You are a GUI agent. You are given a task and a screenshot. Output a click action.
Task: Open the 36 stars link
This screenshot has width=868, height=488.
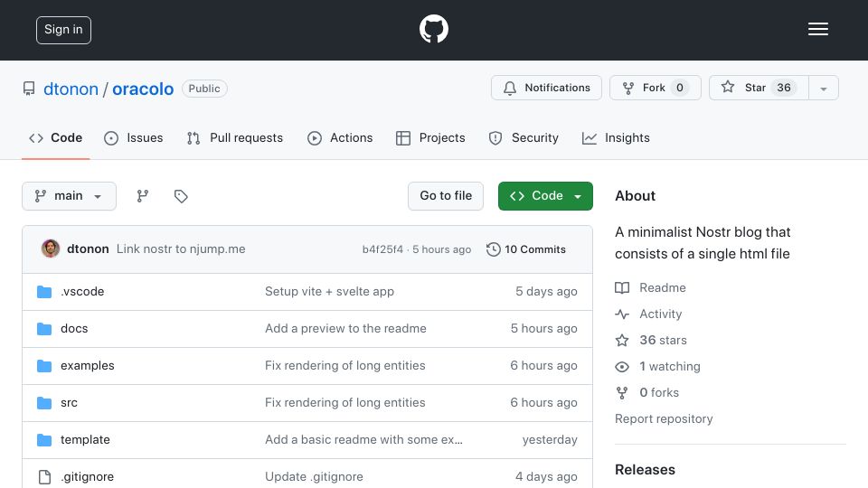pos(663,341)
